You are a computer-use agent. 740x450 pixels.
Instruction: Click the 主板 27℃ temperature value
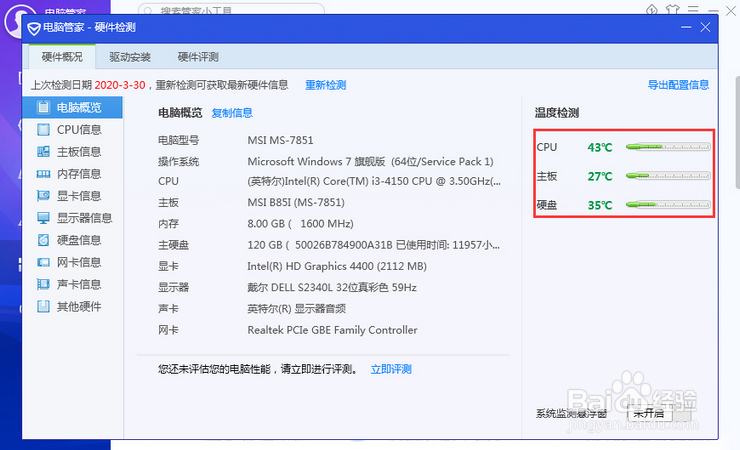pos(600,176)
